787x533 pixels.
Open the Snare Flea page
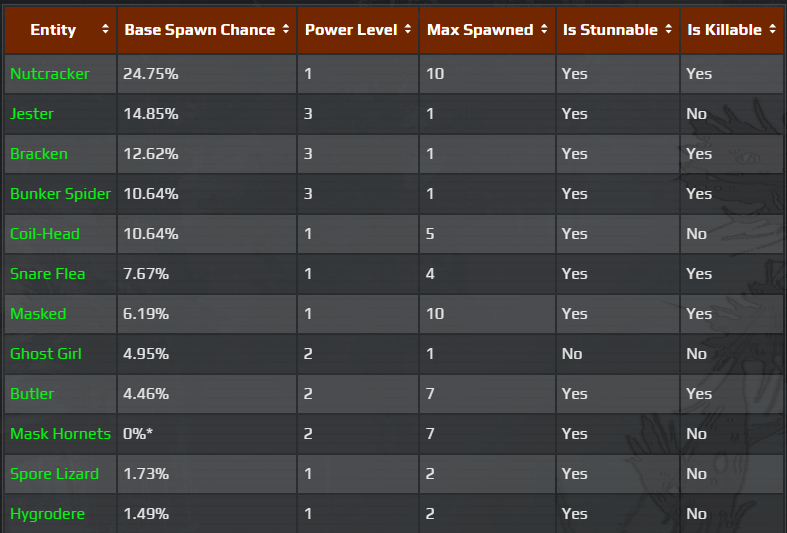pos(48,274)
